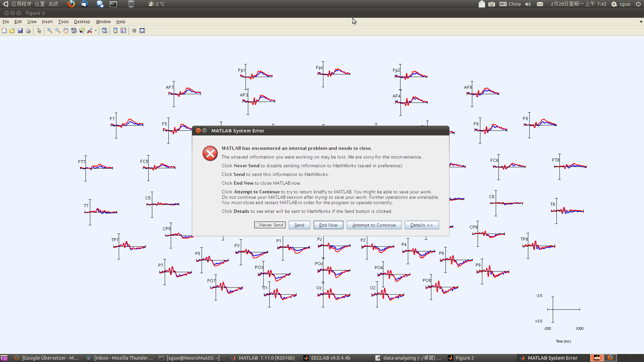
Task: Open the brush color dropdown arrow
Action: coord(96,31)
